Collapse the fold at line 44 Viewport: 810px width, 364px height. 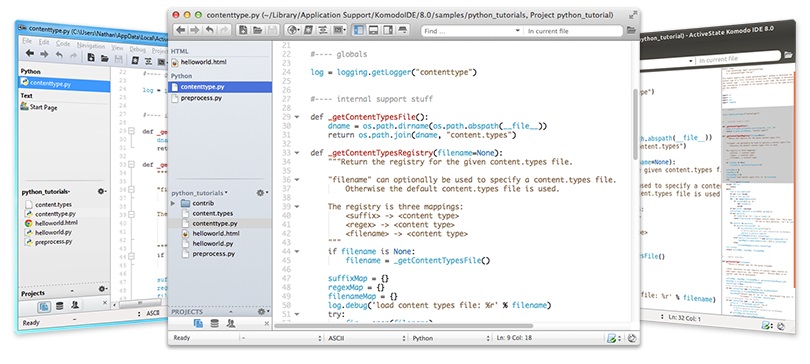tap(297, 251)
